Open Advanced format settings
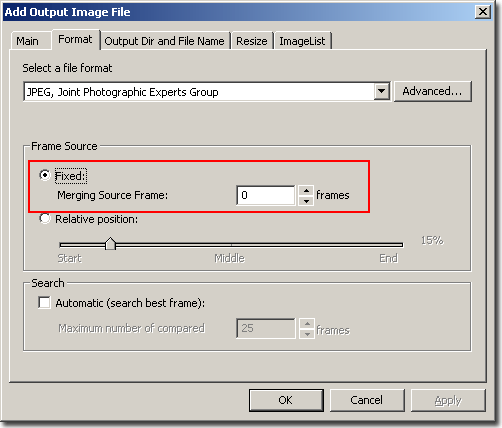The height and width of the screenshot is (428, 502). pos(432,91)
